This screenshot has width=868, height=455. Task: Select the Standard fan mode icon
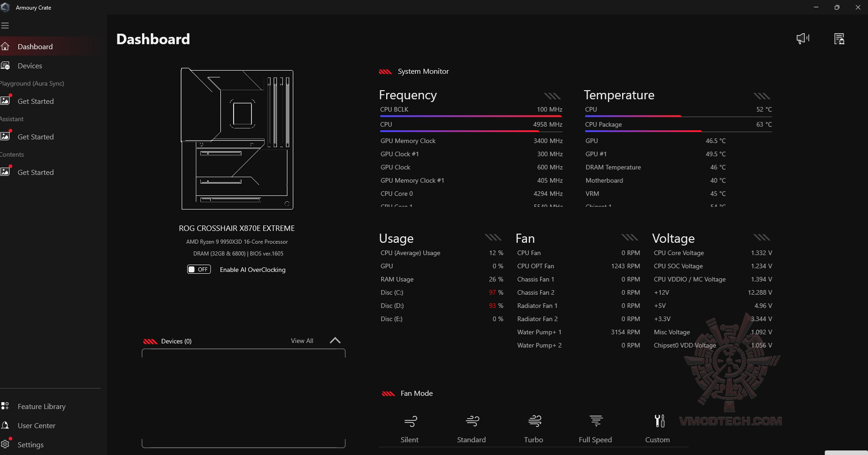tap(472, 421)
